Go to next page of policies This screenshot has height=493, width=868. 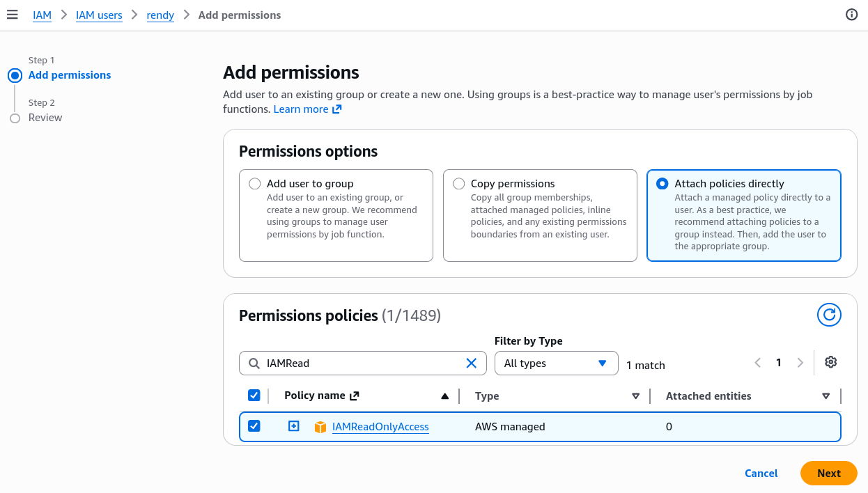[800, 363]
